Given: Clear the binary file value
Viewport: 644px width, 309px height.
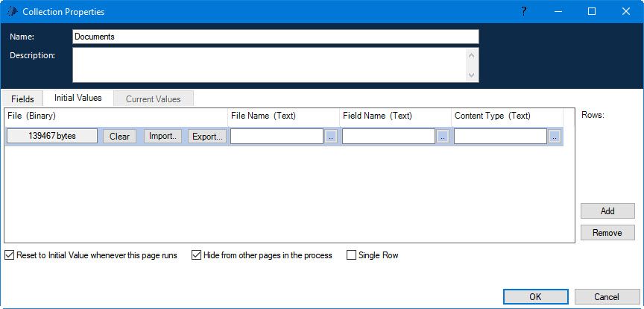Looking at the screenshot, I should [x=119, y=136].
